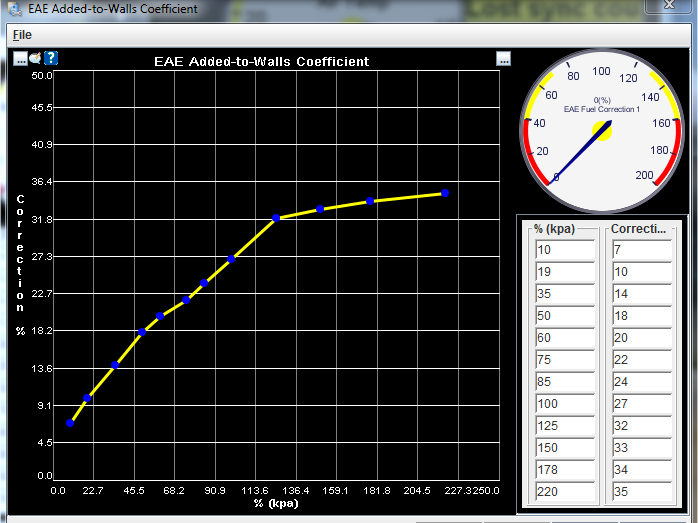Select the curve point at 35 kpa
Screen dimensions: 698x523
point(115,365)
